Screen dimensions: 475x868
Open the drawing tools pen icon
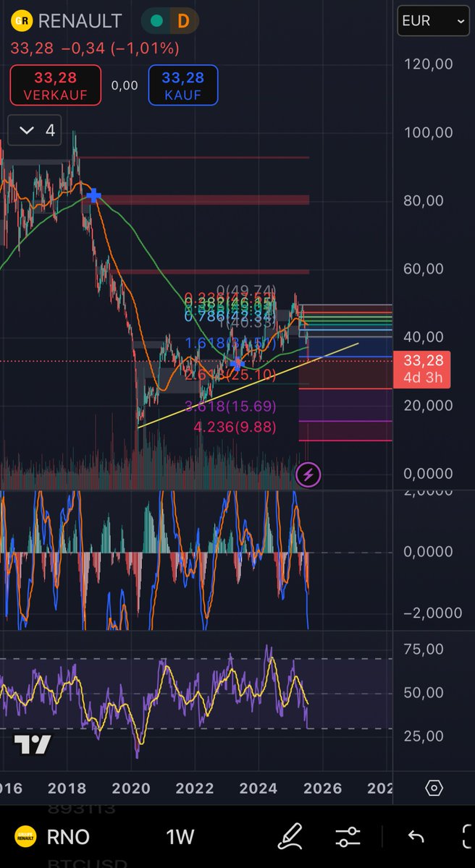click(x=290, y=837)
